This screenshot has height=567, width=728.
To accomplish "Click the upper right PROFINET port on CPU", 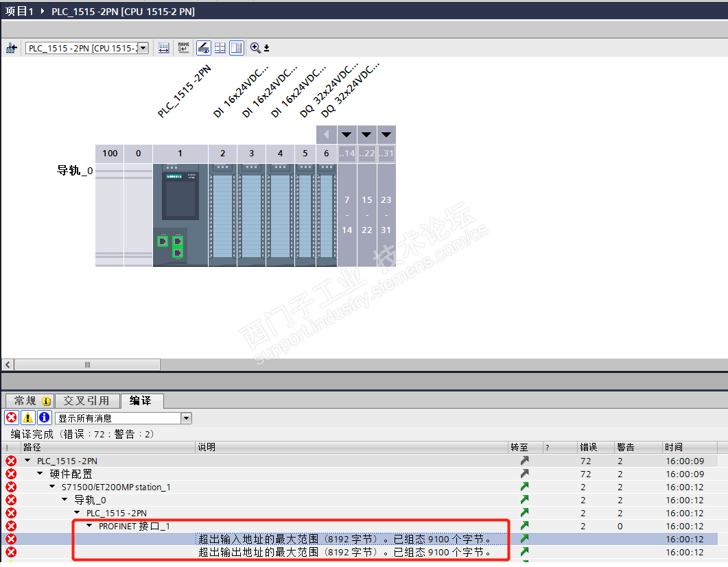I will 177,241.
